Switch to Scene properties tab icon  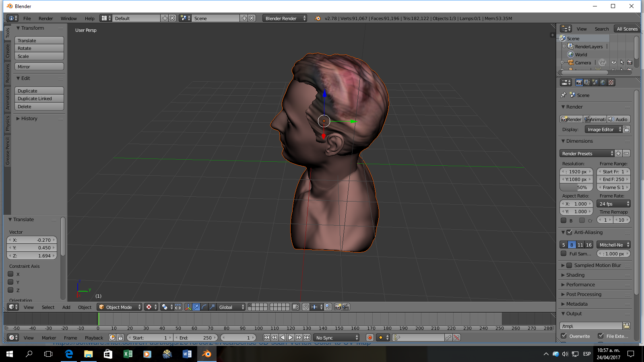pos(595,82)
